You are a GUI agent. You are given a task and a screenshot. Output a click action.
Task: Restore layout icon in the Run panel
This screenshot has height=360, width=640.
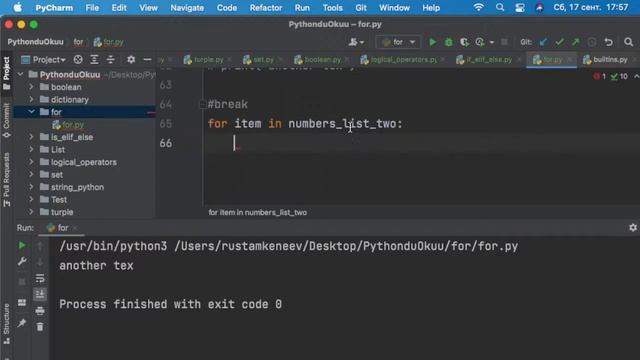click(x=22, y=302)
